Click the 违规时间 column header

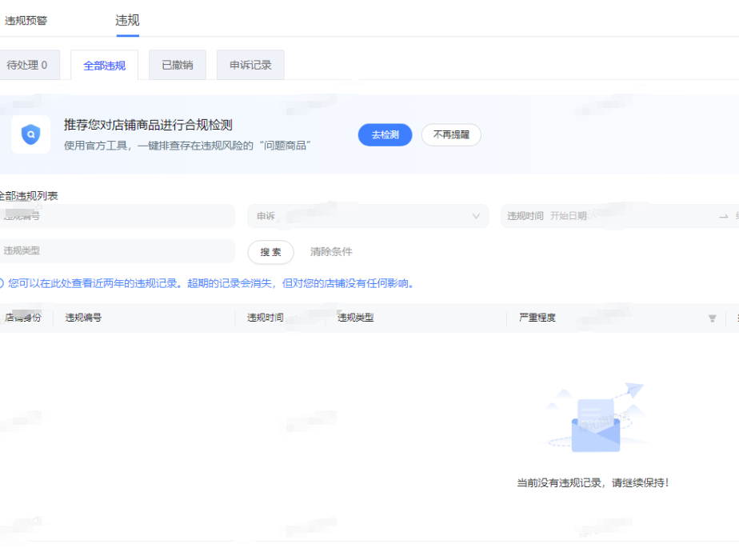coord(265,318)
